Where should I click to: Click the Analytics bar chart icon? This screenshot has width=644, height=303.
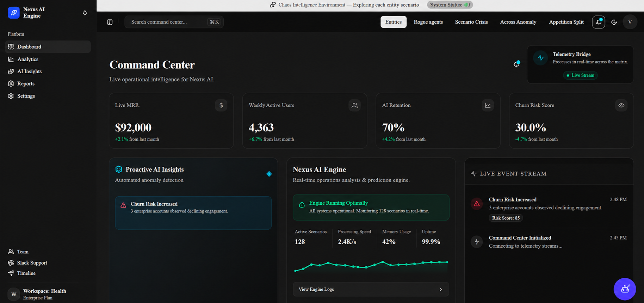[x=11, y=59]
